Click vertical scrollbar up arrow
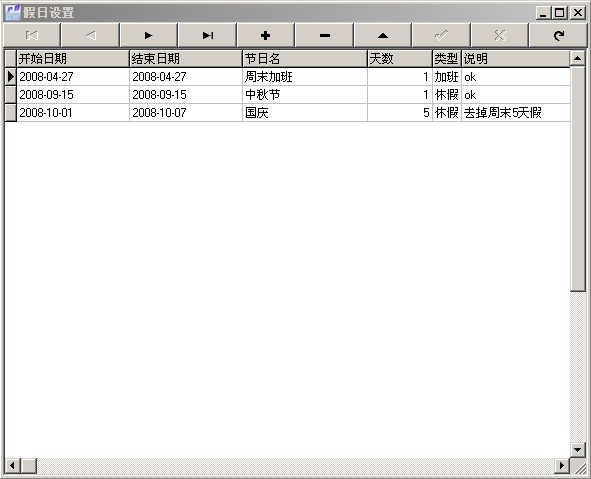The image size is (591, 479). click(x=577, y=58)
